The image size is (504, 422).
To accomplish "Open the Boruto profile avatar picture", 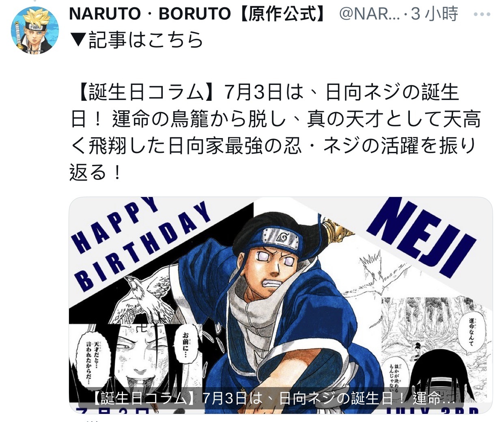I will [x=35, y=30].
